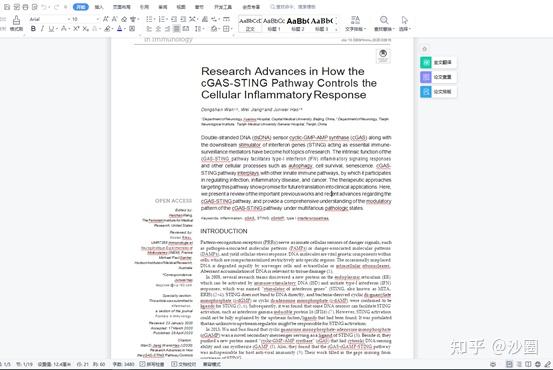
Task: Click the OPEN ACCESS label
Action: click(x=173, y=201)
